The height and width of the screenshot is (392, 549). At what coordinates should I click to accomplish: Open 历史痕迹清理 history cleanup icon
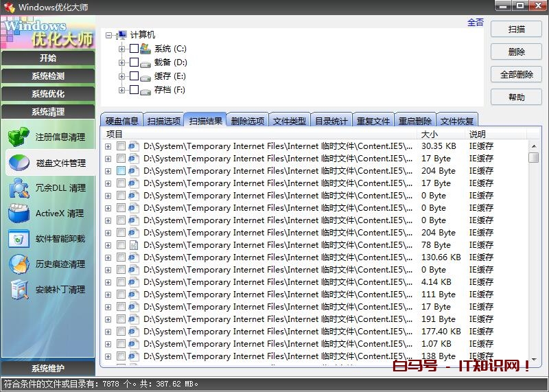click(x=19, y=264)
